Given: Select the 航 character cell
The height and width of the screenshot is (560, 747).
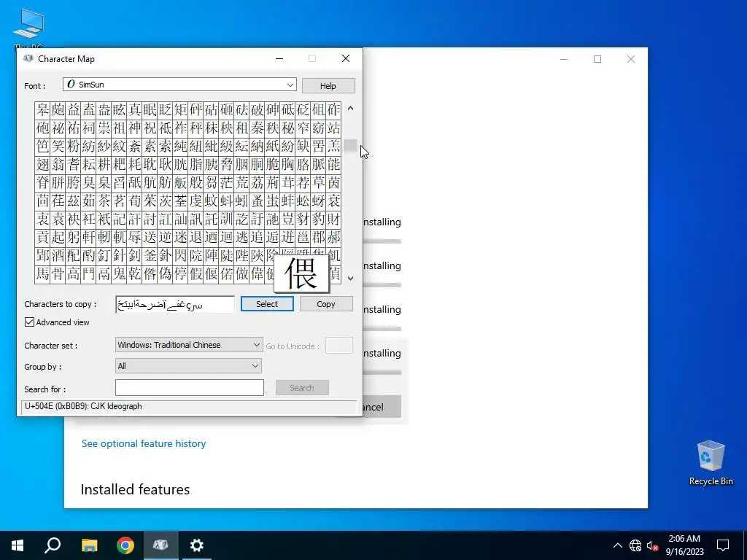Looking at the screenshot, I should (x=150, y=183).
